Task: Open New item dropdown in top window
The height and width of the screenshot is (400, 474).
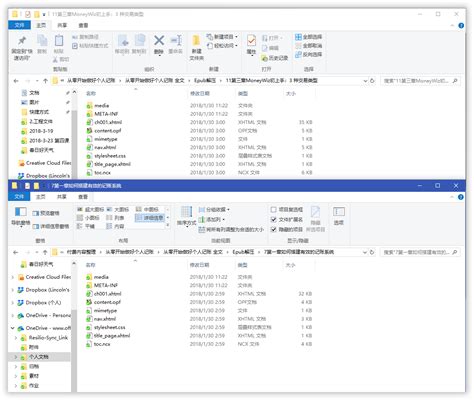Action: coord(222,37)
